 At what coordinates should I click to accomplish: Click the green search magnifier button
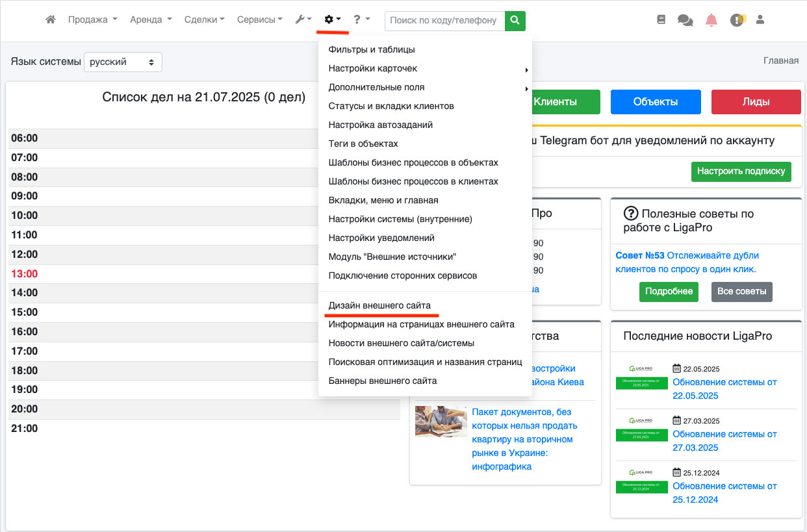point(515,21)
